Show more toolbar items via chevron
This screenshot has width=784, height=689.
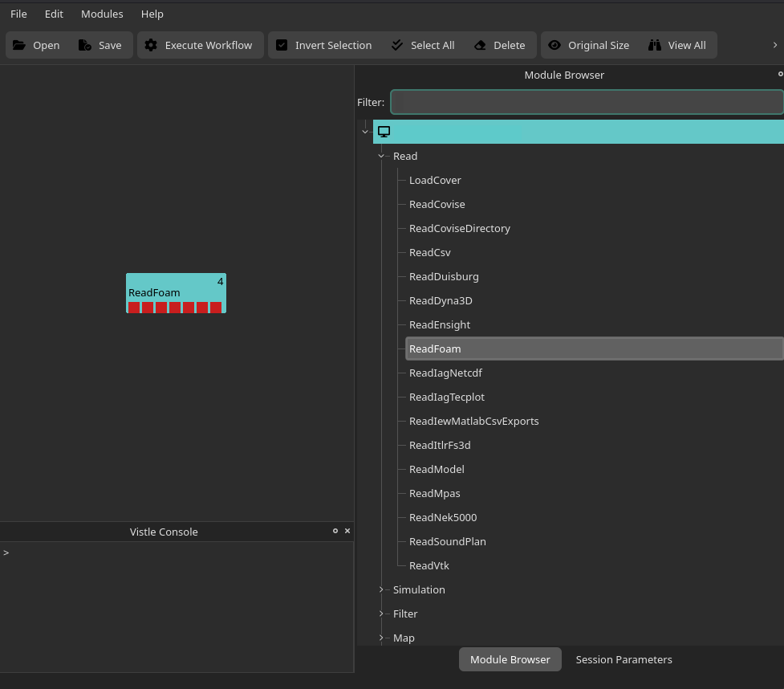point(775,45)
